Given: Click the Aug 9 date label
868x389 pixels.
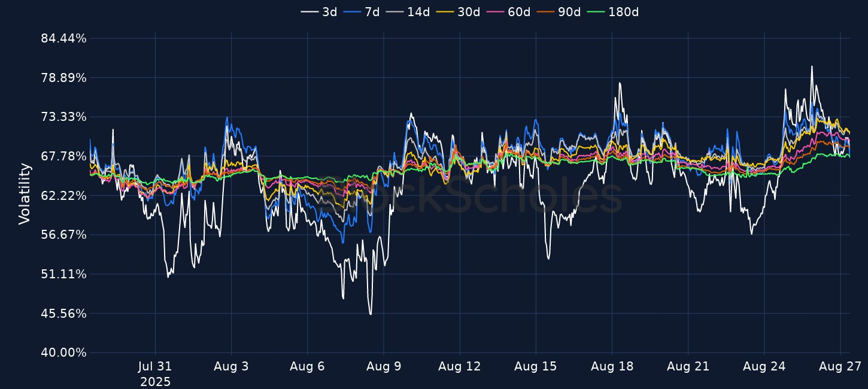Looking at the screenshot, I should (x=383, y=366).
